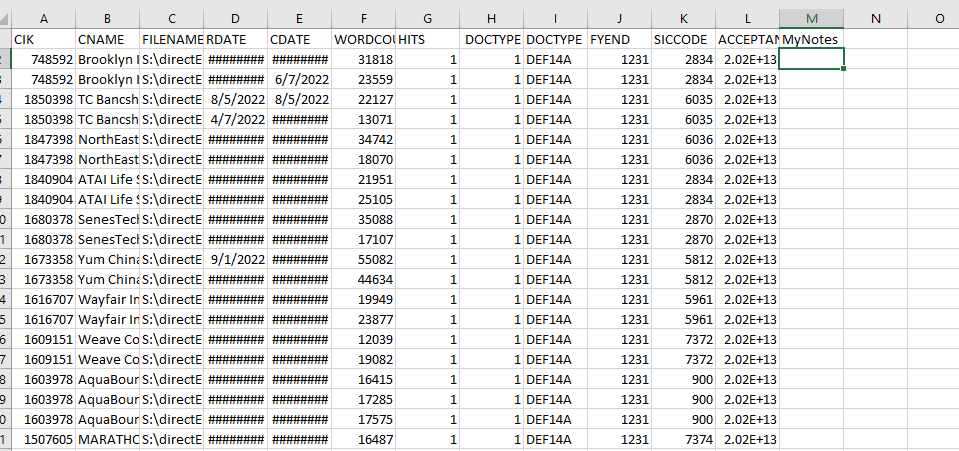Viewport: 959px width, 451px height.
Task: Click the active MyNotes input cell M2
Action: tap(811, 59)
